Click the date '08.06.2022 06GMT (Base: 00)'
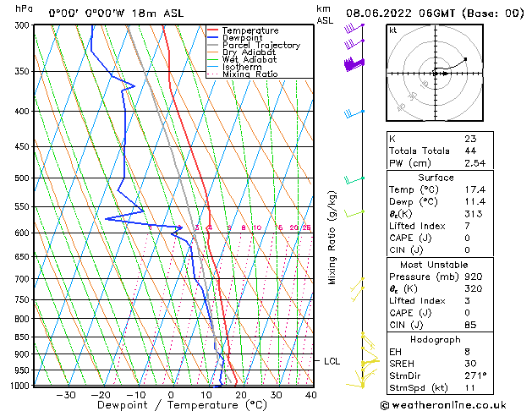This screenshot has width=532, height=411. [x=435, y=14]
